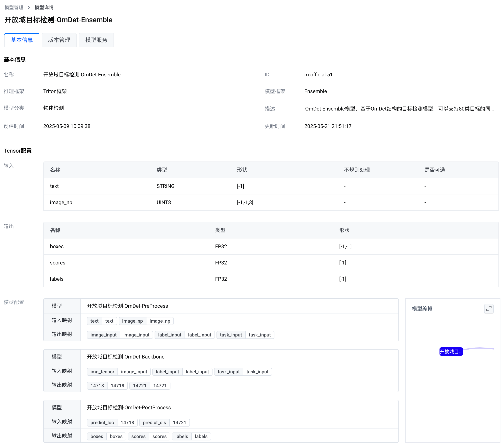This screenshot has height=444, width=504.
Task: Click the 更新时间 value 2025-05-21 21:51:17
Action: pos(328,126)
